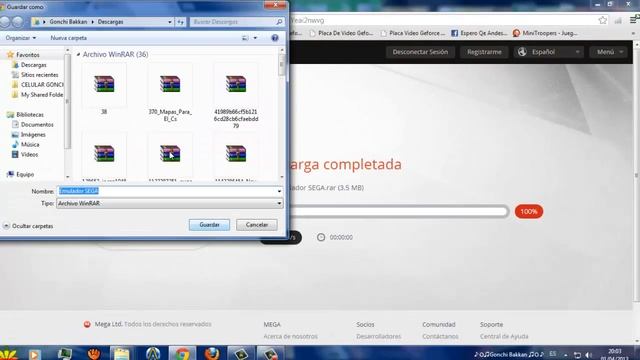This screenshot has height=360, width=640.
Task: Open the help question mark icon
Action: click(x=275, y=38)
